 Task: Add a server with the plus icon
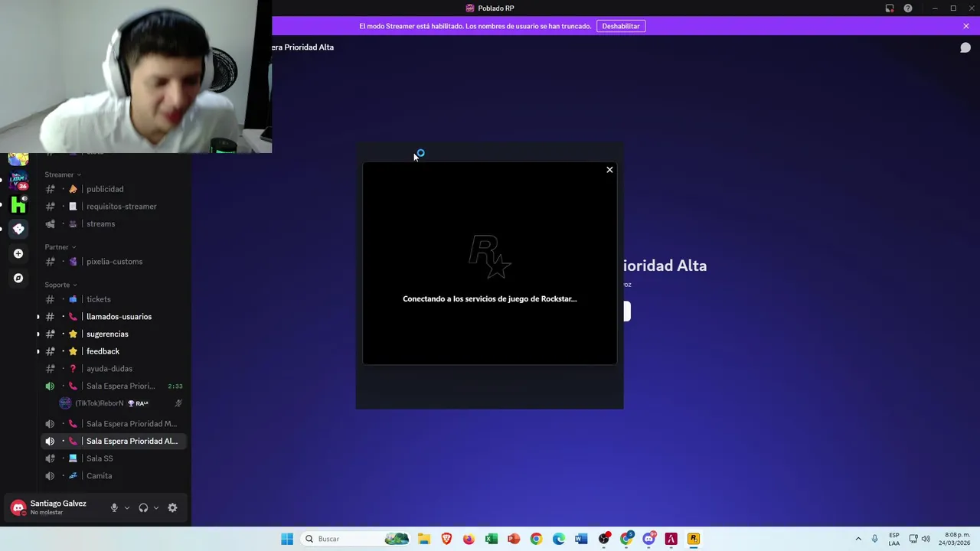pos(18,253)
